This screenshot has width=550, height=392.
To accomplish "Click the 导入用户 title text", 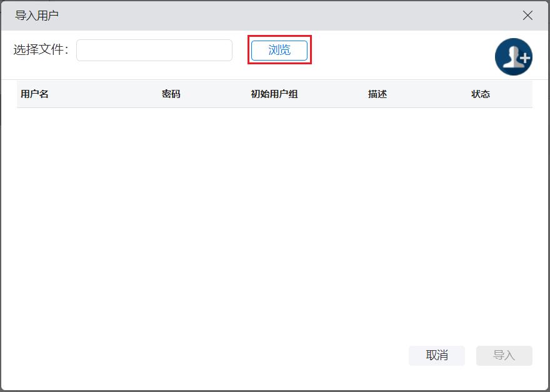I will [37, 16].
